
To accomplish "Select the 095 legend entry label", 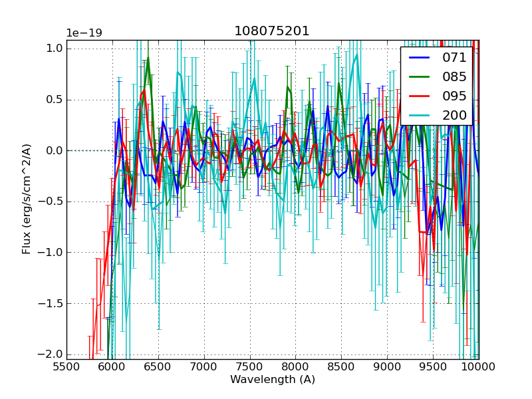I will click(x=454, y=96).
